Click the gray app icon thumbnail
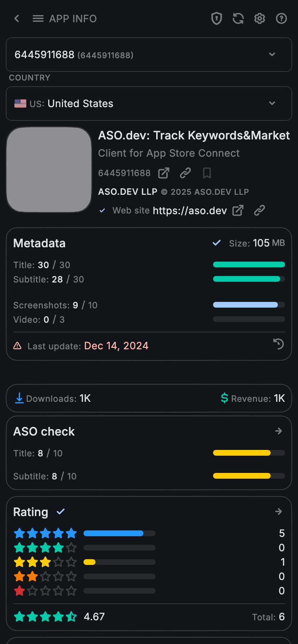This screenshot has height=644, width=298. pos(49,170)
